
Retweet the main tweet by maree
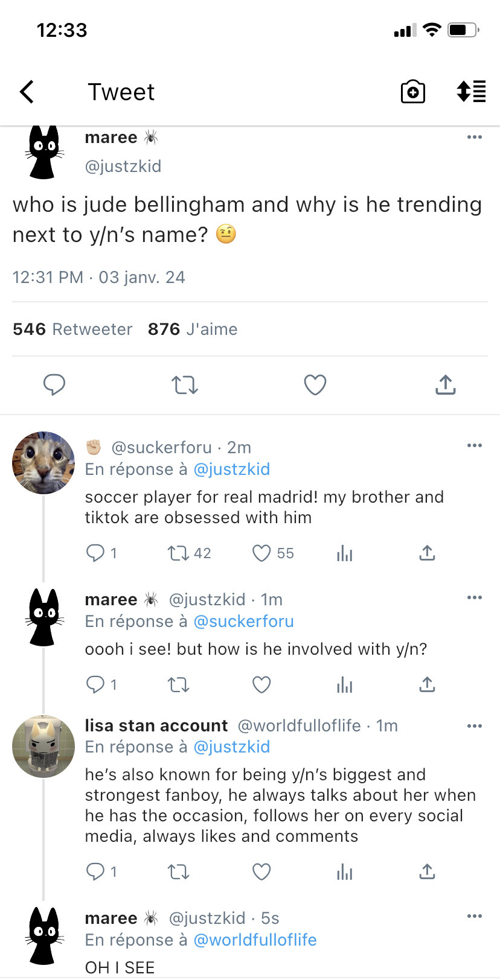(184, 384)
